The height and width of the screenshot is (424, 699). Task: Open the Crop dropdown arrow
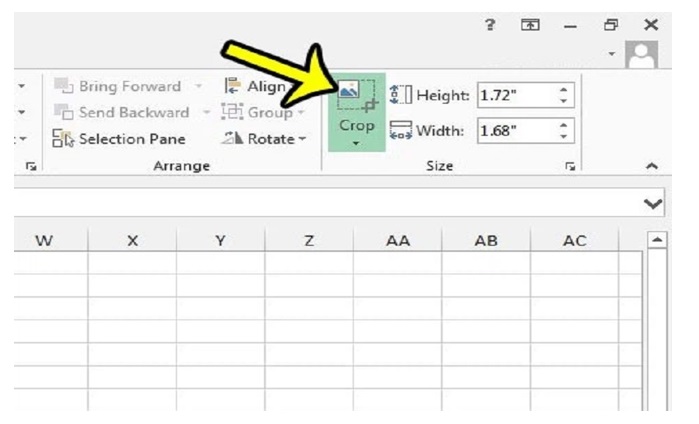coord(357,144)
